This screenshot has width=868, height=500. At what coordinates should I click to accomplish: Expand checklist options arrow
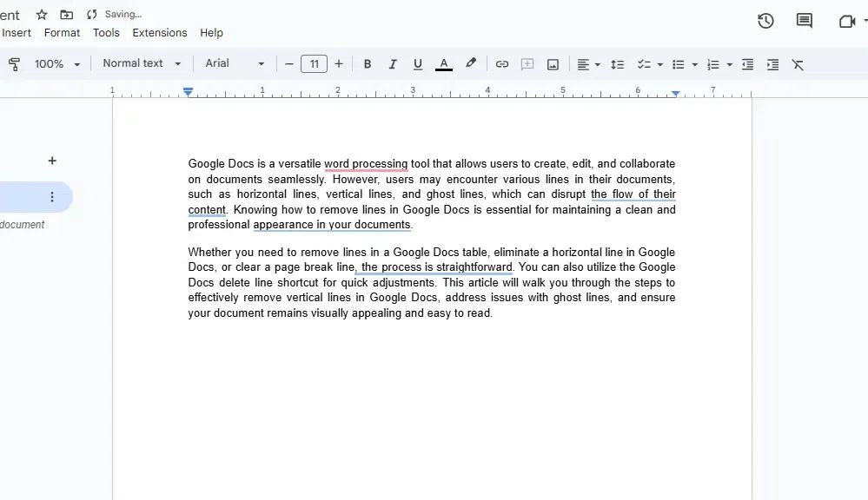point(659,65)
